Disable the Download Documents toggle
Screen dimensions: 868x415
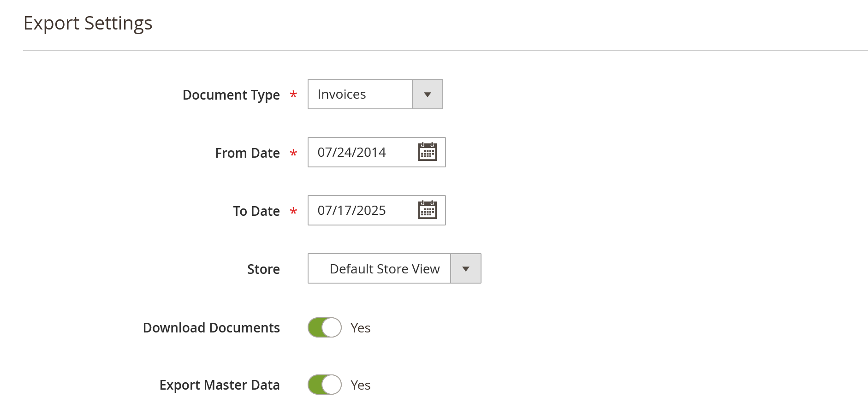pos(324,328)
